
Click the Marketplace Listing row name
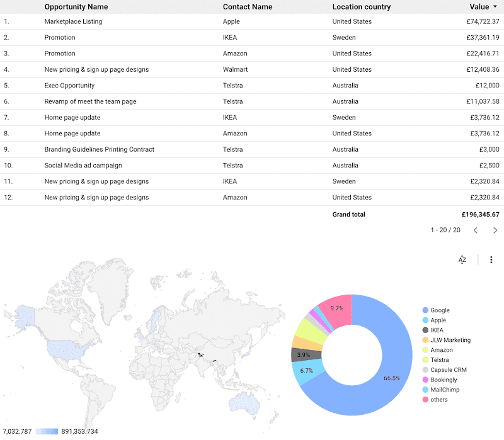[x=73, y=21]
